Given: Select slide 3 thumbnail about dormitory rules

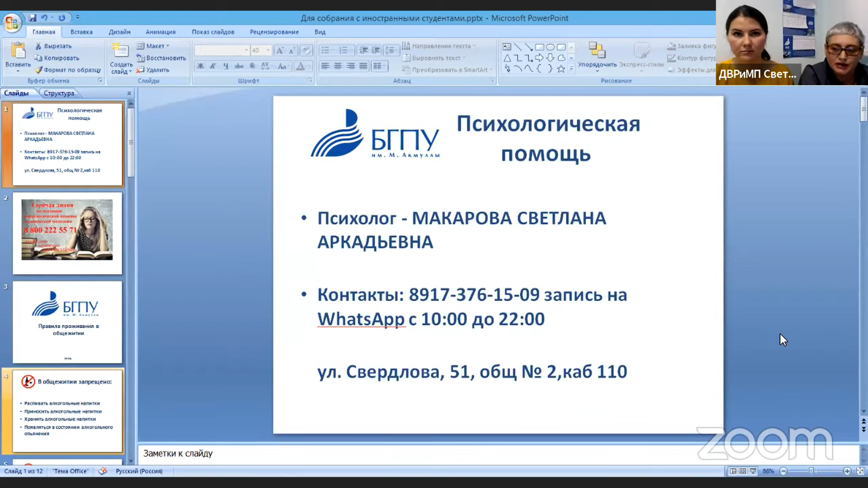Looking at the screenshot, I should (x=67, y=322).
